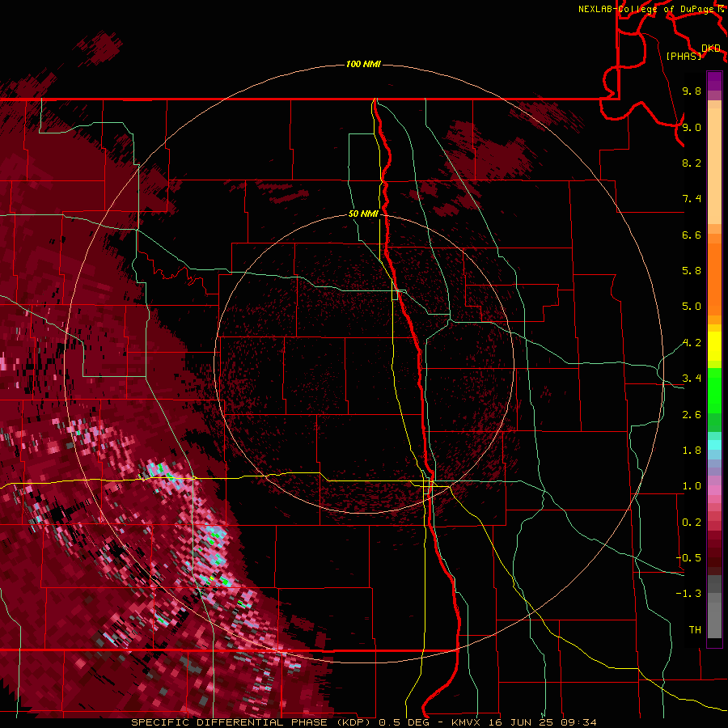Click the 16 JUN 25 date in the footer
This screenshot has width=728, height=728.
click(x=523, y=722)
